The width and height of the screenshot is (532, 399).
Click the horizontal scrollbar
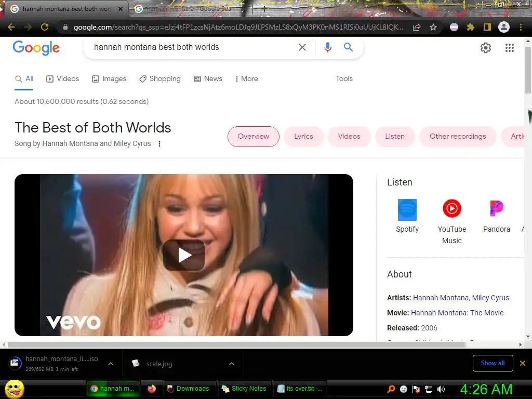point(236,345)
